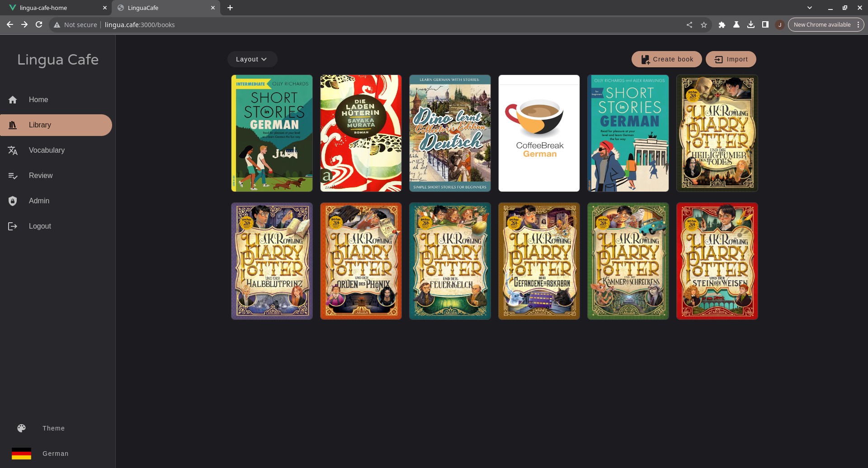Viewport: 868px width, 468px height.
Task: Open Chrome side panel icon
Action: coord(765,25)
